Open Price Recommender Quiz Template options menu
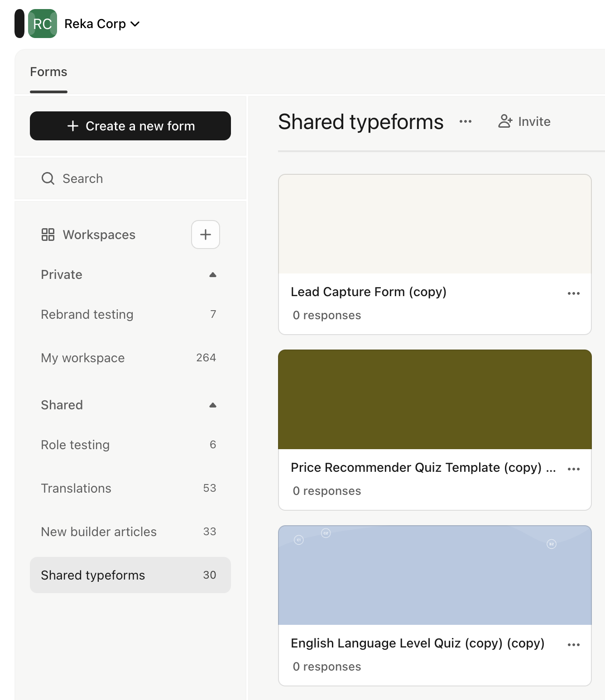The height and width of the screenshot is (700, 605). tap(574, 469)
